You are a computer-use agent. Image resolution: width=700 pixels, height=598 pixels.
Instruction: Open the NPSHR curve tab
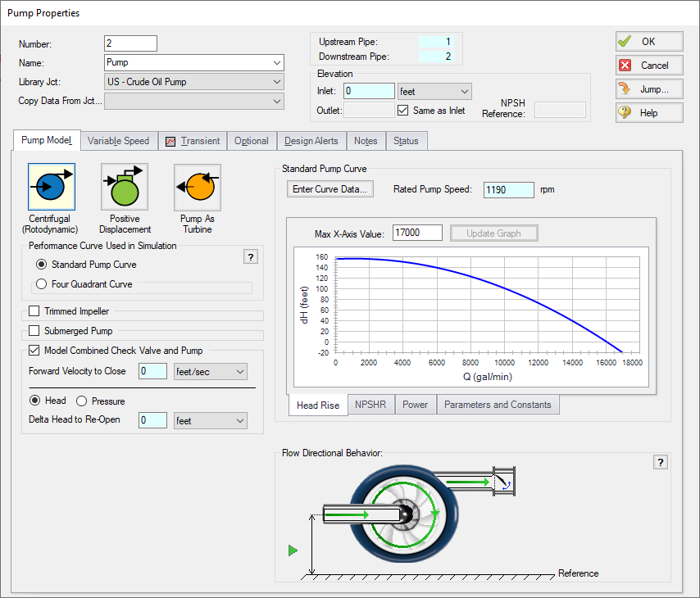pyautogui.click(x=370, y=404)
